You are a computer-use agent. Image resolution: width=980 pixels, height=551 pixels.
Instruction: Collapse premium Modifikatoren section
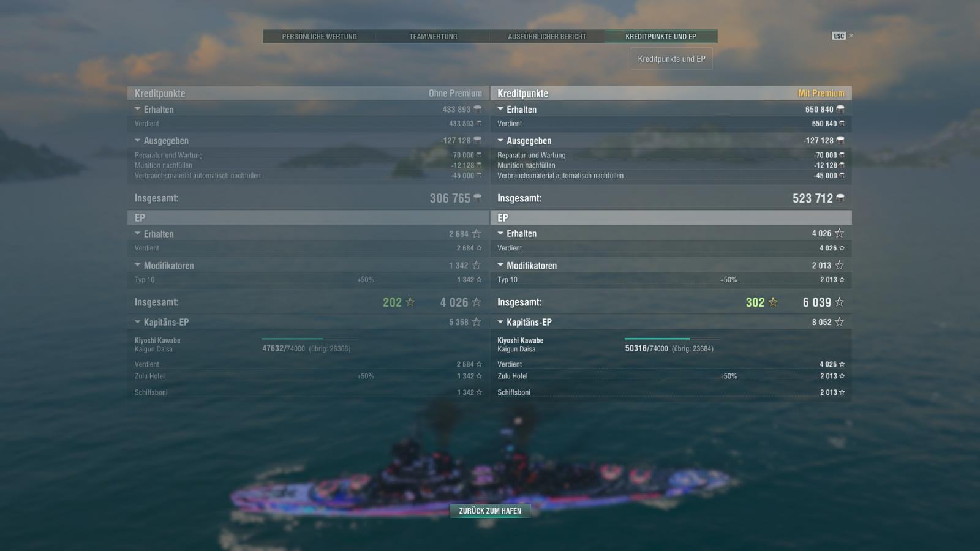500,265
